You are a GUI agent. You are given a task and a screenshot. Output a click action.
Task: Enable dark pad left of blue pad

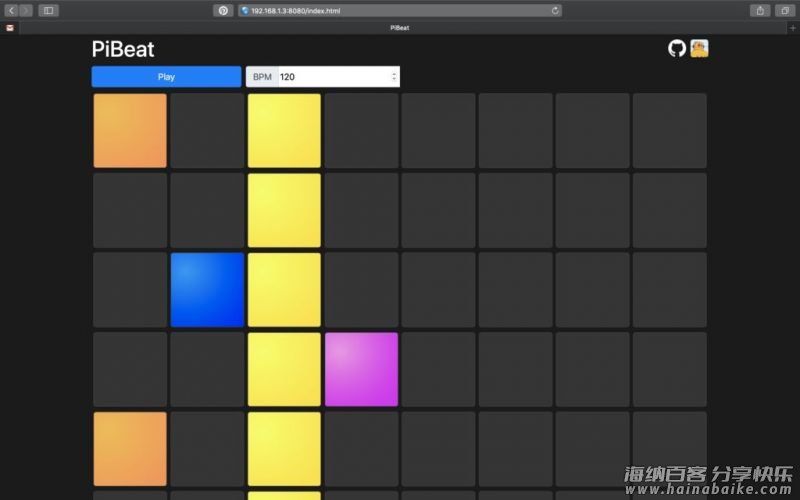pos(130,290)
